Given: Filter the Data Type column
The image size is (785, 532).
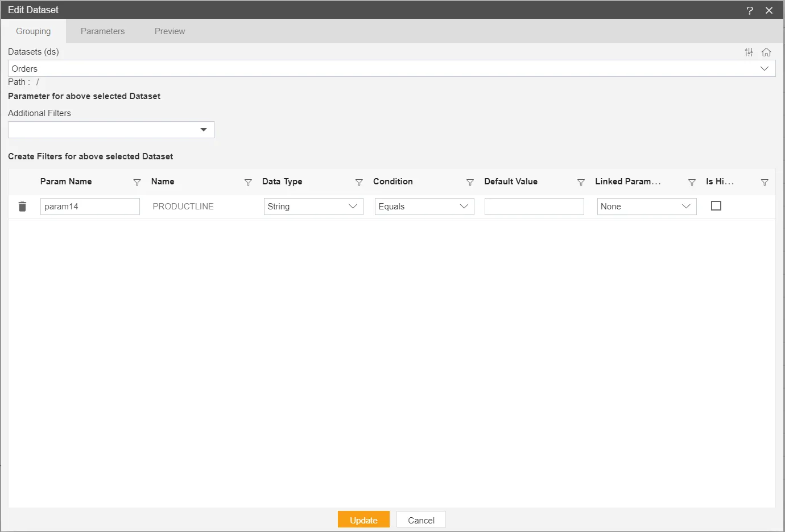Looking at the screenshot, I should point(359,182).
